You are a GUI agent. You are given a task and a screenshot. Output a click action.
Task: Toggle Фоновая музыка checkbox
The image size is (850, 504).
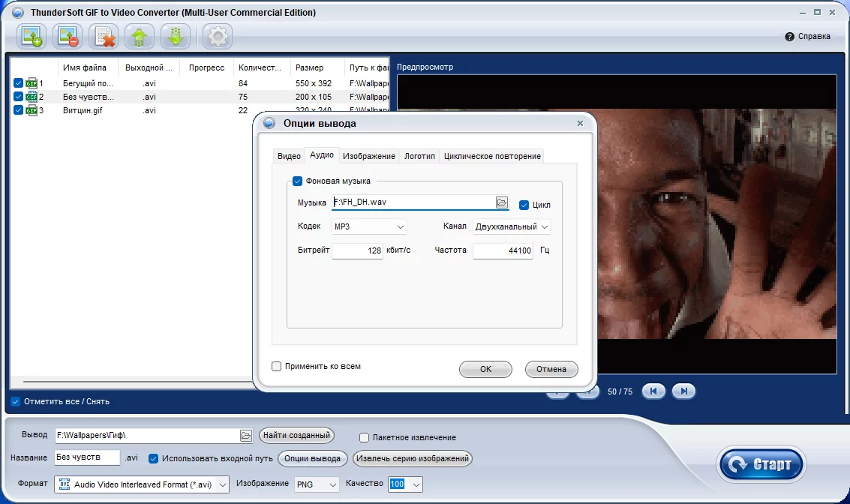(297, 181)
